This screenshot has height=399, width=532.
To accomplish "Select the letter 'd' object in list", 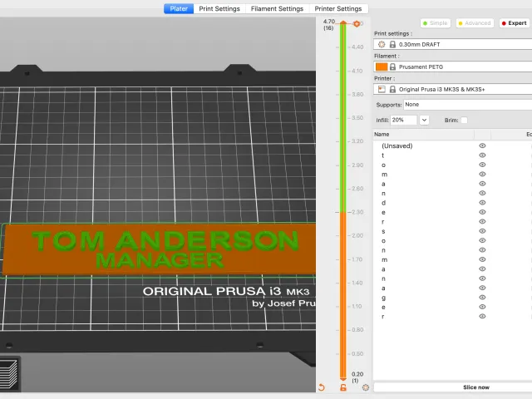I will coord(383,203).
